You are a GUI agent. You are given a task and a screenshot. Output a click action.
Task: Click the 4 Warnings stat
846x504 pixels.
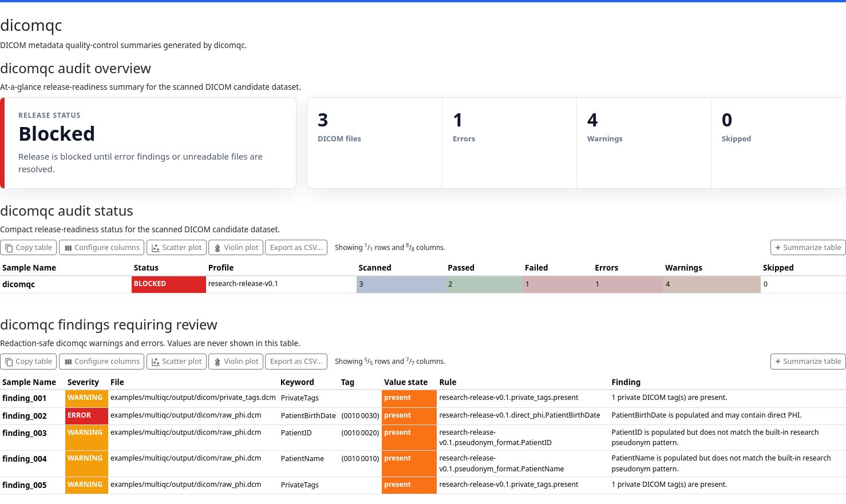[x=644, y=143]
